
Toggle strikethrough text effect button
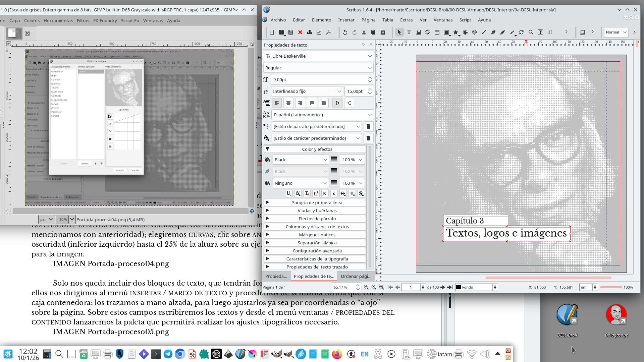click(343, 193)
